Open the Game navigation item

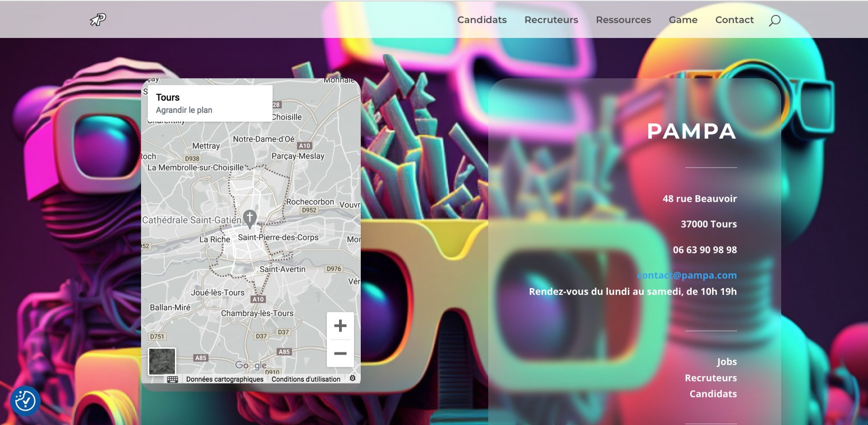pyautogui.click(x=683, y=20)
